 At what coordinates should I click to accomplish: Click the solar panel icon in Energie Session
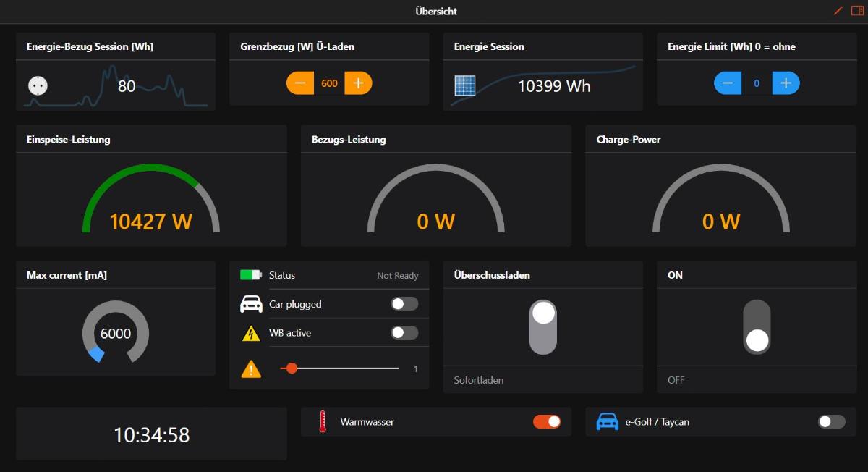464,85
